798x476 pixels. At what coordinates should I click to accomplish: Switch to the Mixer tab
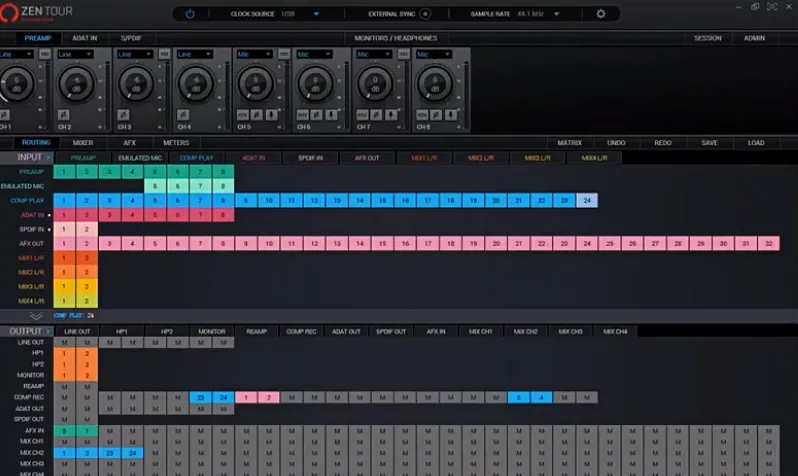(83, 143)
